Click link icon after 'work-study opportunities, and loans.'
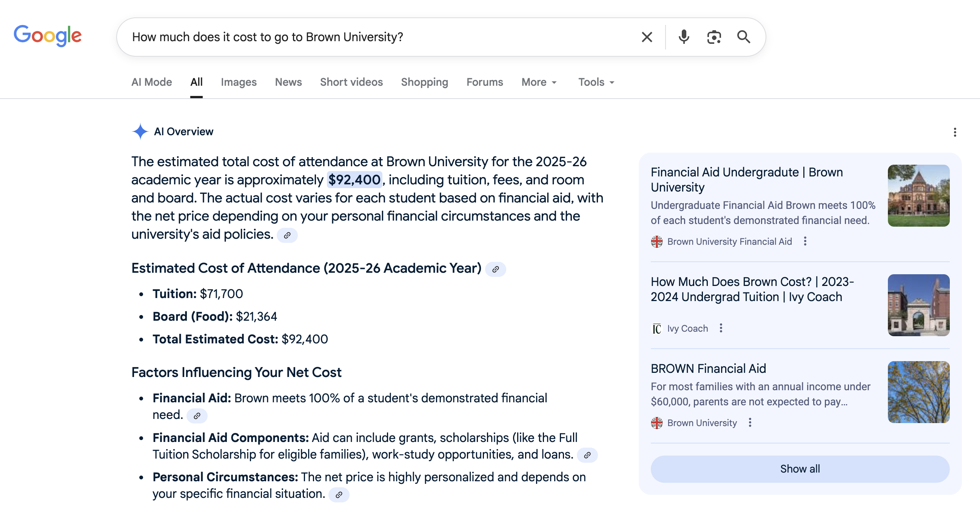Screen dimensions: 980x516 [x=587, y=455]
